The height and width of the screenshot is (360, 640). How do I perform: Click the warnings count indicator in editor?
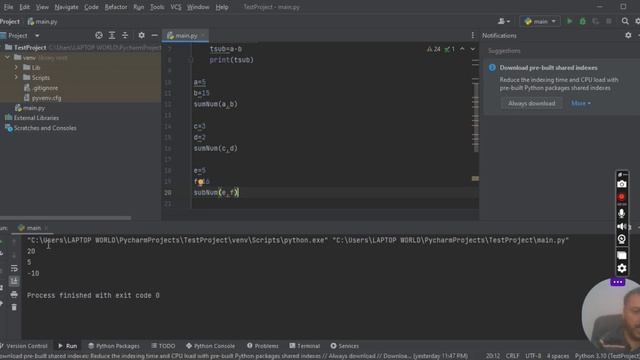(x=433, y=49)
